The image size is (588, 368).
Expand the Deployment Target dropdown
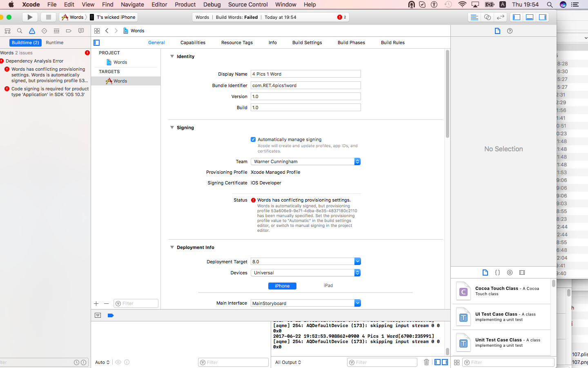(357, 262)
